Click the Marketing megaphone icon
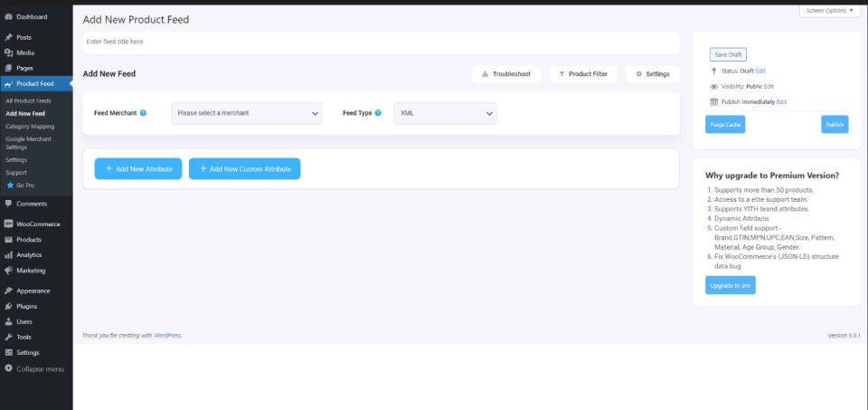Screen dimensions: 868x410 8,271
